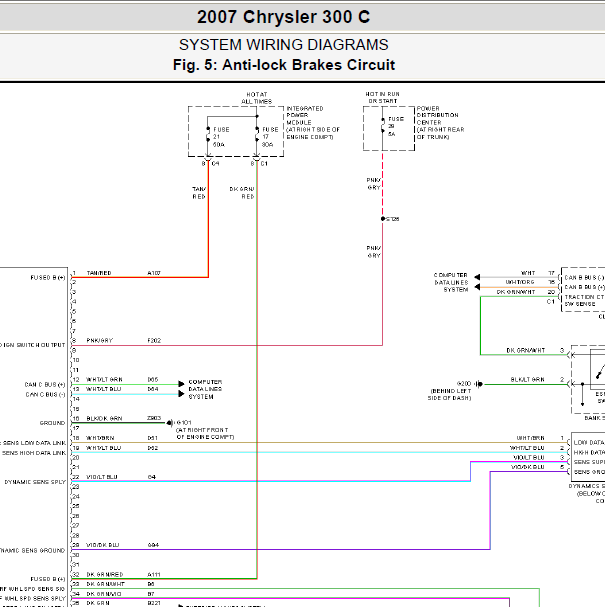Click the 'BLK/LT GRN' wire label
The image size is (605, 607).
coord(527,379)
